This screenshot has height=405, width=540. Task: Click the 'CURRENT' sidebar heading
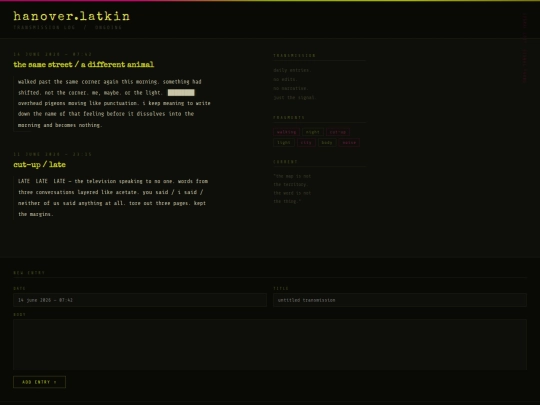point(285,162)
